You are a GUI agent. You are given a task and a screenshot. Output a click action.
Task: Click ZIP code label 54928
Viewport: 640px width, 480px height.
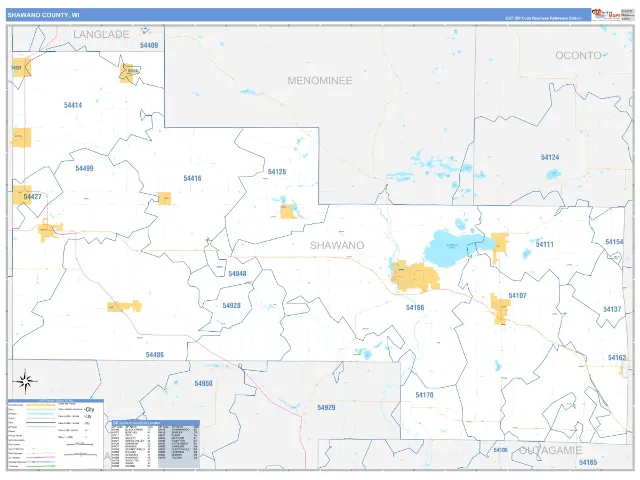tap(231, 305)
